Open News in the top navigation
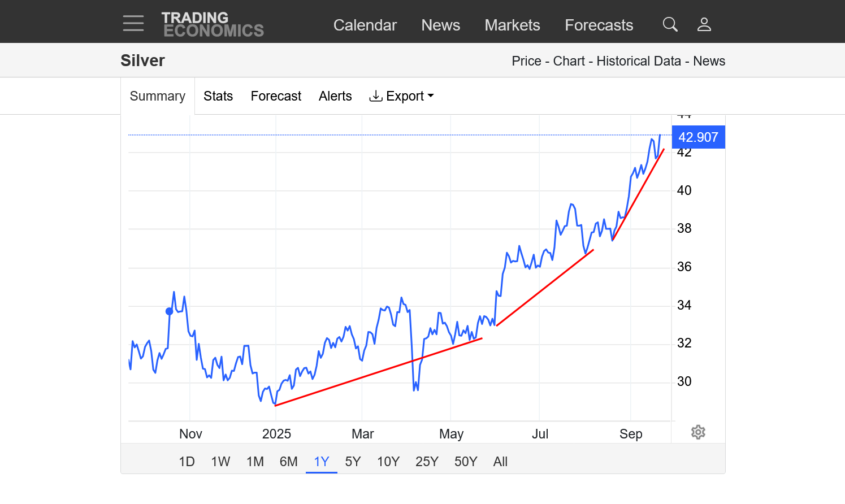 click(x=440, y=25)
